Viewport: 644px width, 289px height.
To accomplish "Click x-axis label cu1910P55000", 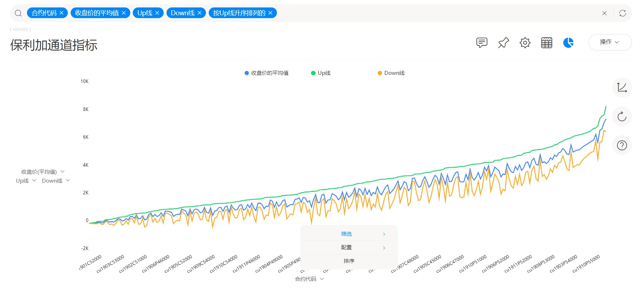I will [586, 264].
